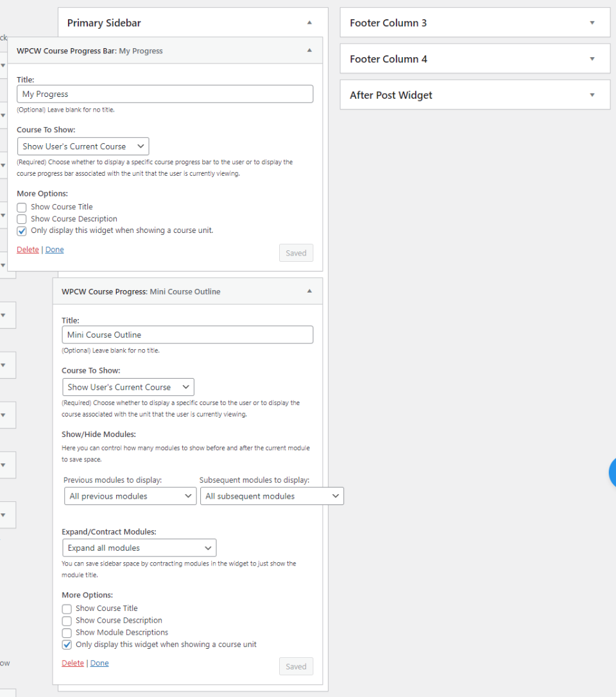Click the My Progress title input field
This screenshot has width=616, height=697.
165,94
